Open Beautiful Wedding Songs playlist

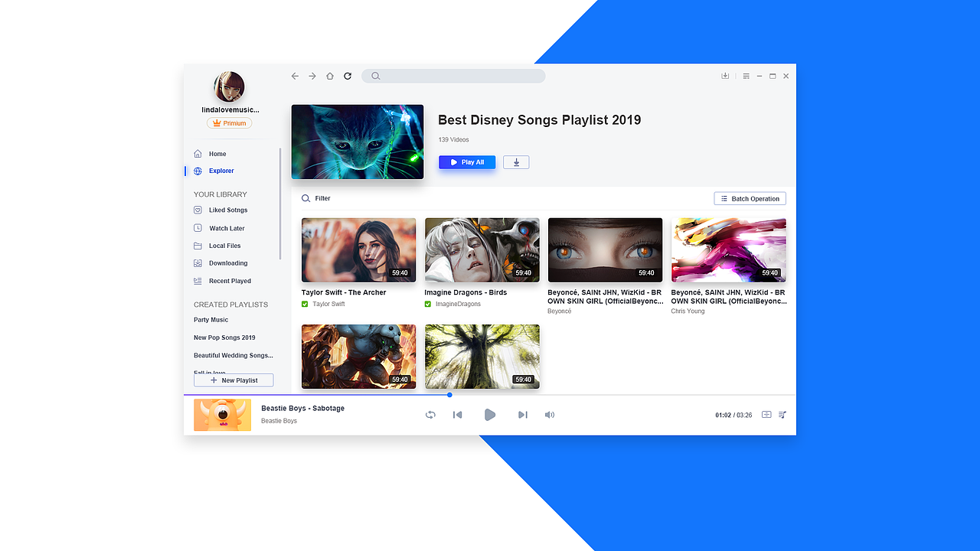234,355
